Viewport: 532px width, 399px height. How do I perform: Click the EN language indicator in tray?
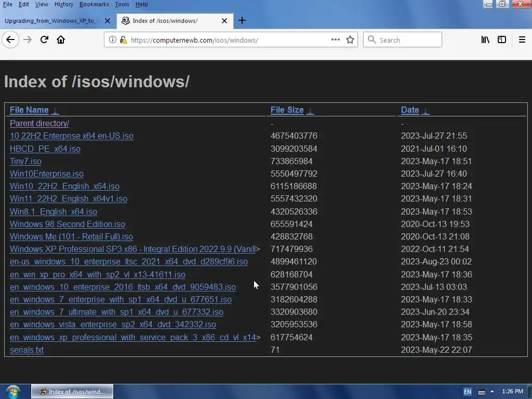coord(467,392)
